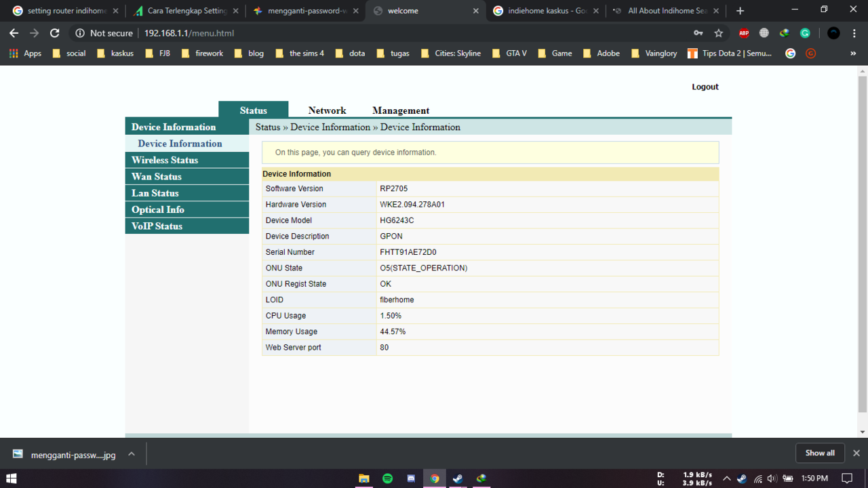Open Optical Info in the sidebar

158,209
